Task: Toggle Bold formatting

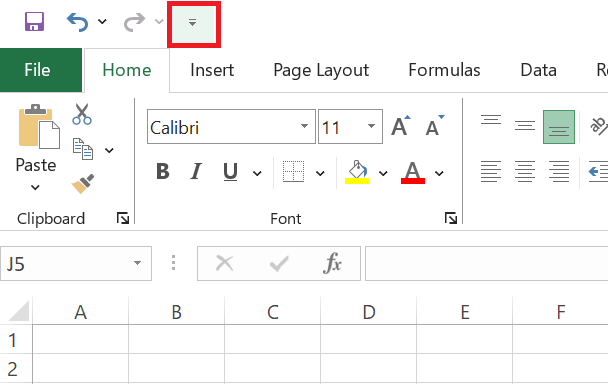Action: (x=163, y=171)
